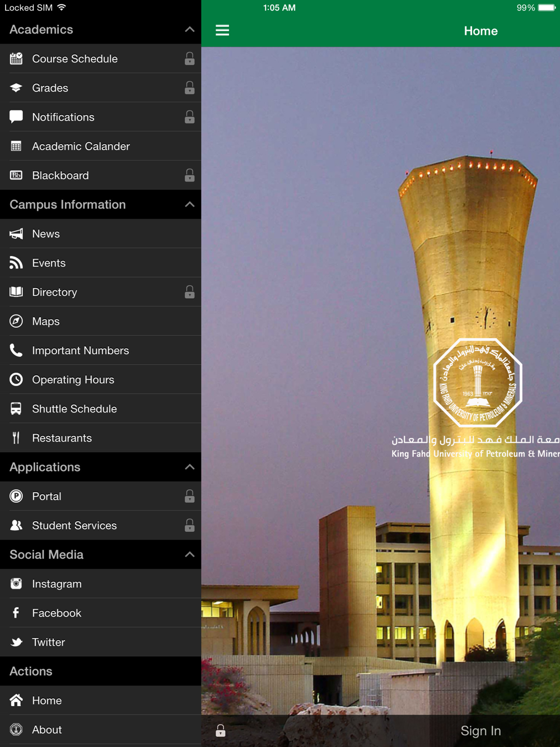Tap the Notifications speech bubble icon
The height and width of the screenshot is (747, 560).
pyautogui.click(x=16, y=117)
